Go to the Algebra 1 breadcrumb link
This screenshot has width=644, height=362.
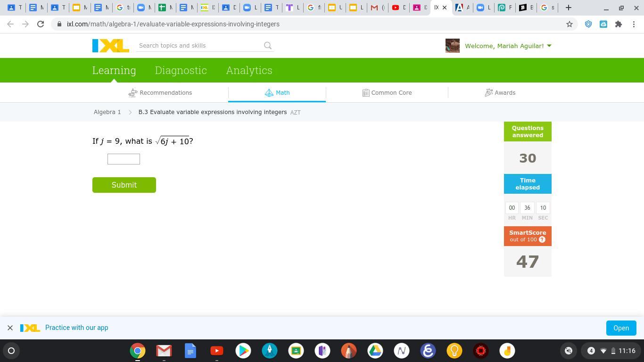107,112
